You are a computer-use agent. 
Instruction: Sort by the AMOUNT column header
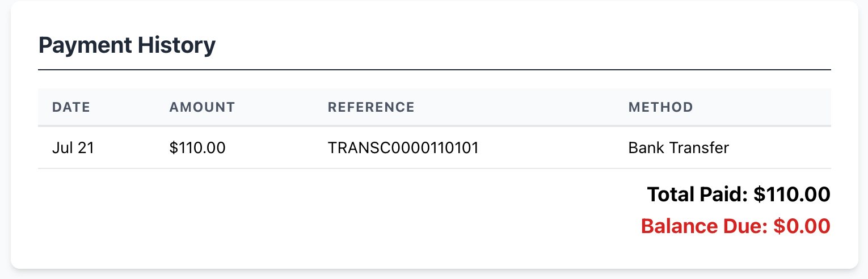(202, 107)
